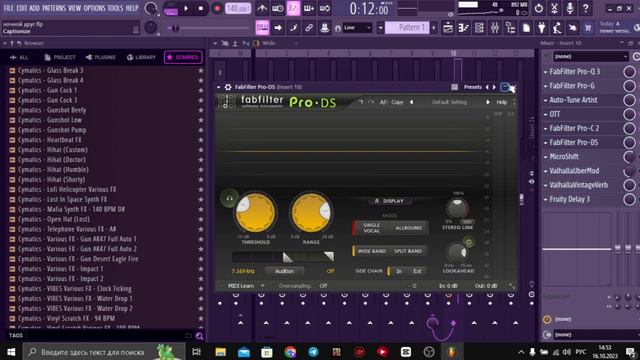Click the Display button in Pro-DS
Viewport: 640px width, 360px height.
tap(390, 201)
